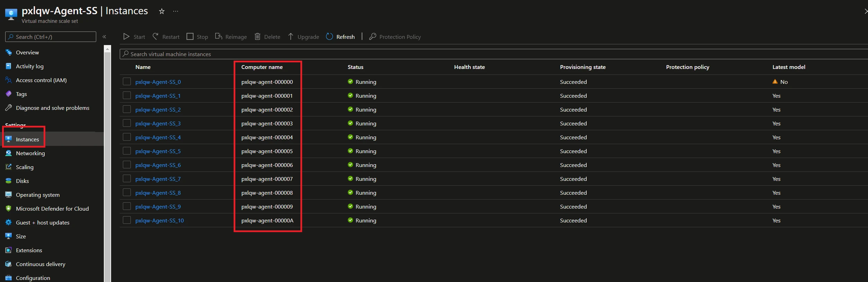The width and height of the screenshot is (868, 282).
Task: Refresh the instances list
Action: [341, 37]
